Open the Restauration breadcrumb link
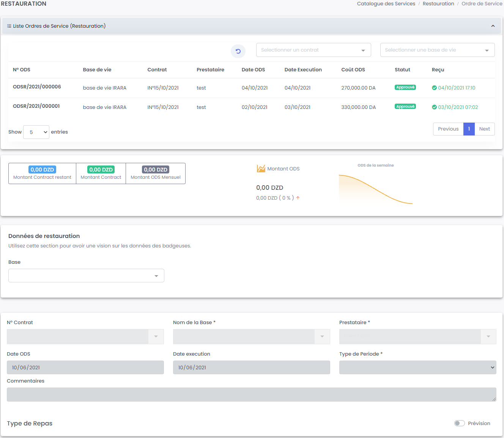This screenshot has height=438, width=504. (x=438, y=4)
